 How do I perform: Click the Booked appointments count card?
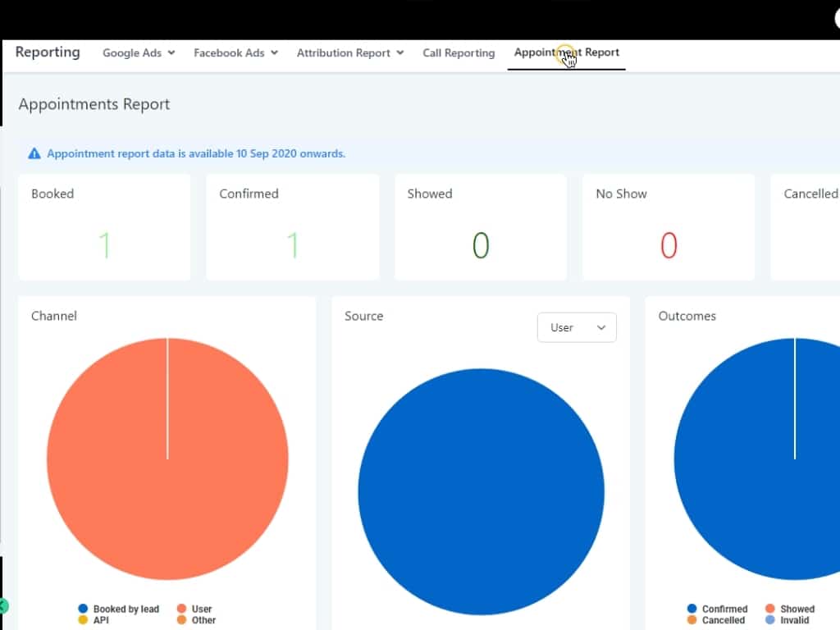[104, 227]
